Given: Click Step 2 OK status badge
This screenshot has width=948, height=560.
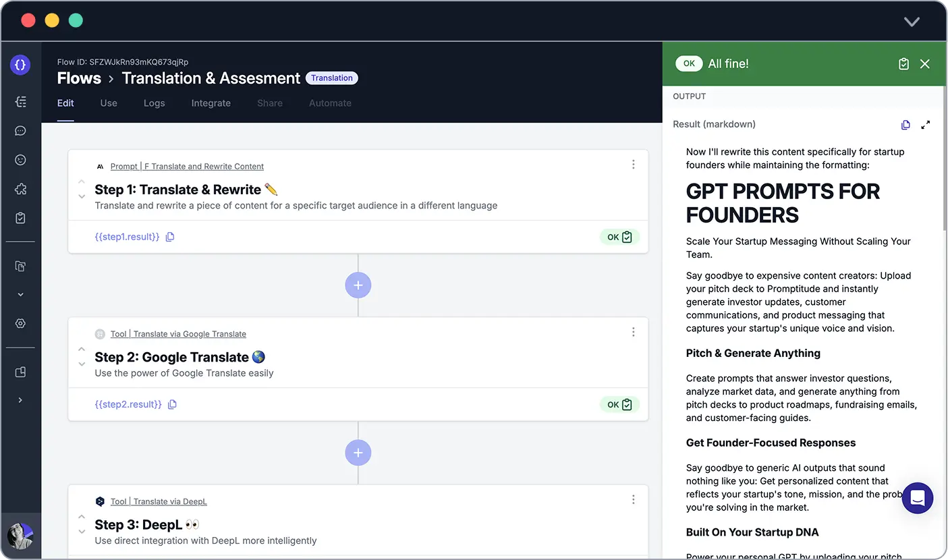Looking at the screenshot, I should coord(619,404).
